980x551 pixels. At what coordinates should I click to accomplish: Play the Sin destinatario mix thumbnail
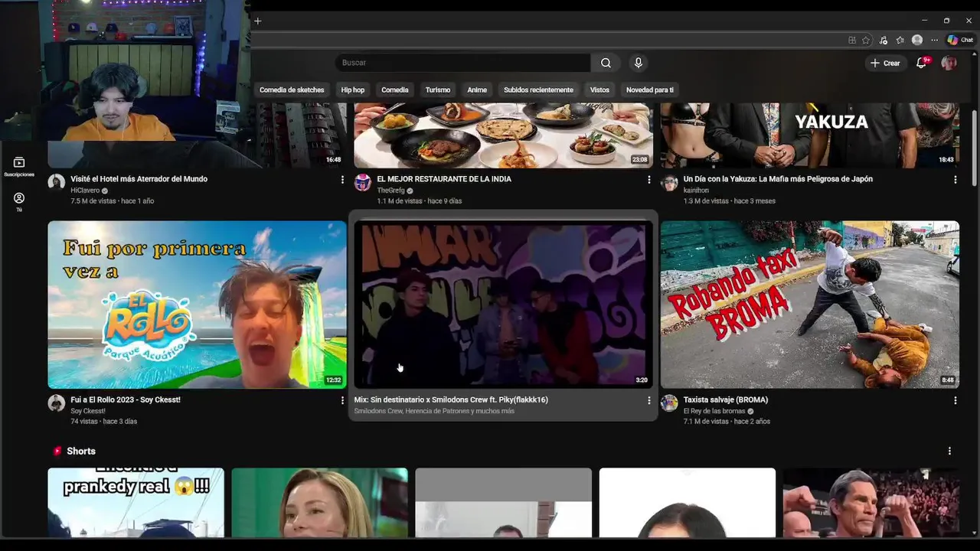tap(504, 305)
